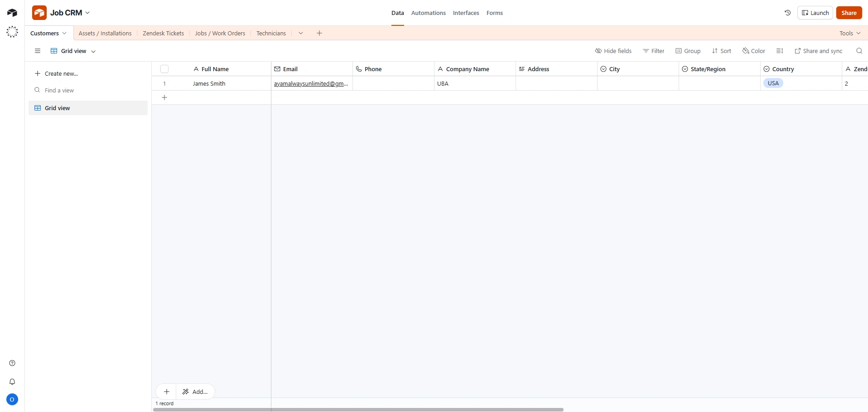The height and width of the screenshot is (412, 868).
Task: Open the account avatar menu
Action: pos(12,399)
